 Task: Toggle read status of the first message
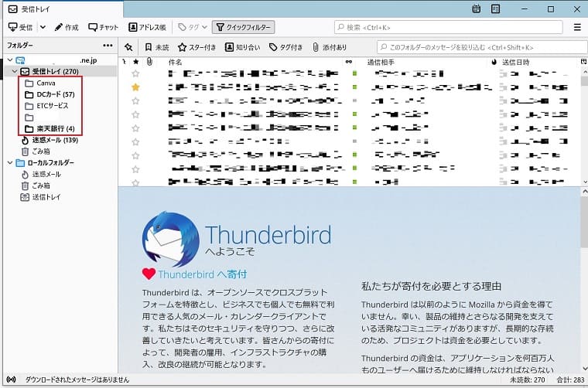coord(355,73)
